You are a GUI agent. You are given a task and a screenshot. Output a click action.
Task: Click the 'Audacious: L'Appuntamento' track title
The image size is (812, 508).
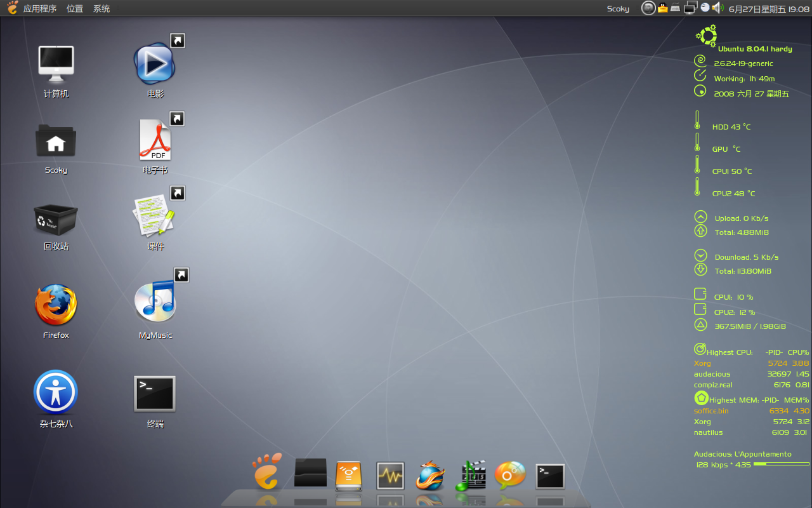[743, 454]
